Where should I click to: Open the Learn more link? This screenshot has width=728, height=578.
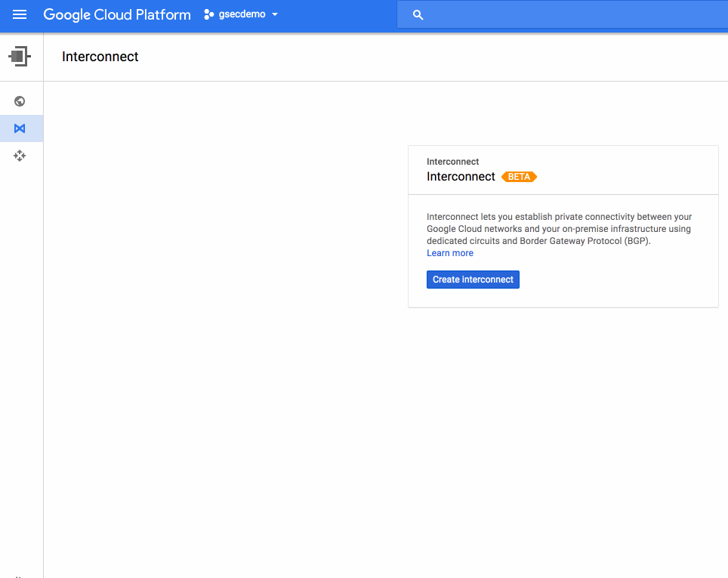pos(450,253)
